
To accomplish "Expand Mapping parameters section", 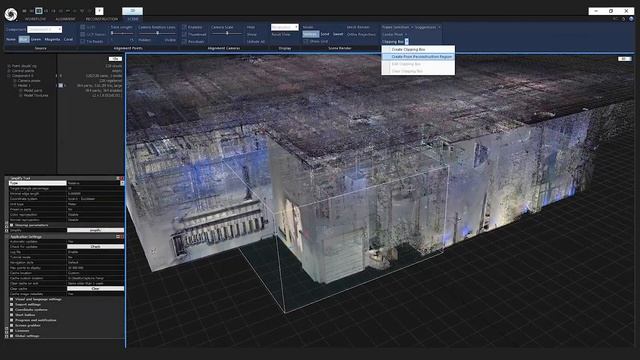I will (11, 225).
